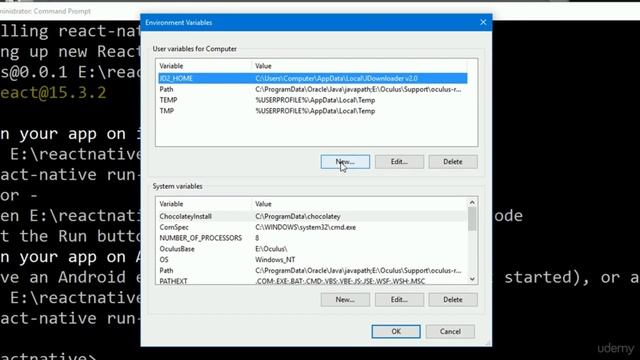640x360 pixels.
Task: Select the JD2_HOME user variable row
Action: pos(313,78)
